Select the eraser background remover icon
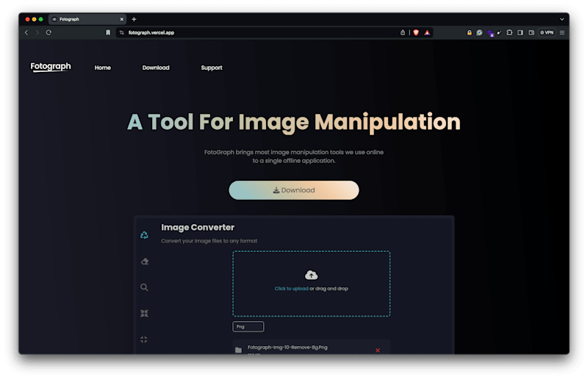 click(145, 261)
